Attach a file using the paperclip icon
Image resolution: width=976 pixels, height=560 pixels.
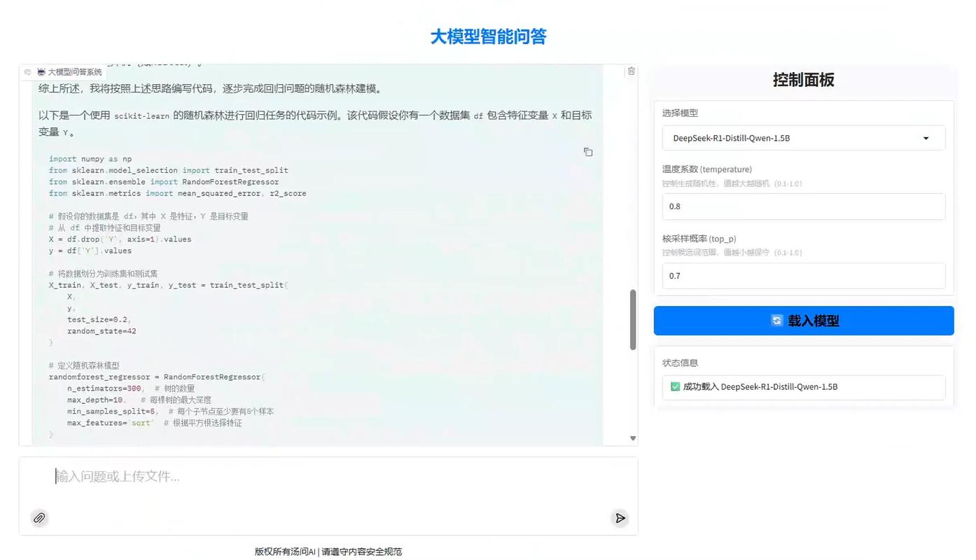(x=39, y=518)
